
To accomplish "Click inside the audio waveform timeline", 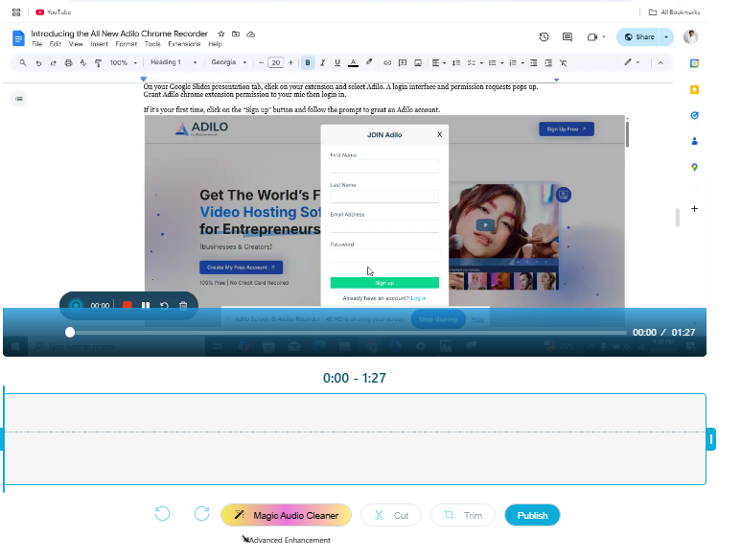I will tap(355, 439).
